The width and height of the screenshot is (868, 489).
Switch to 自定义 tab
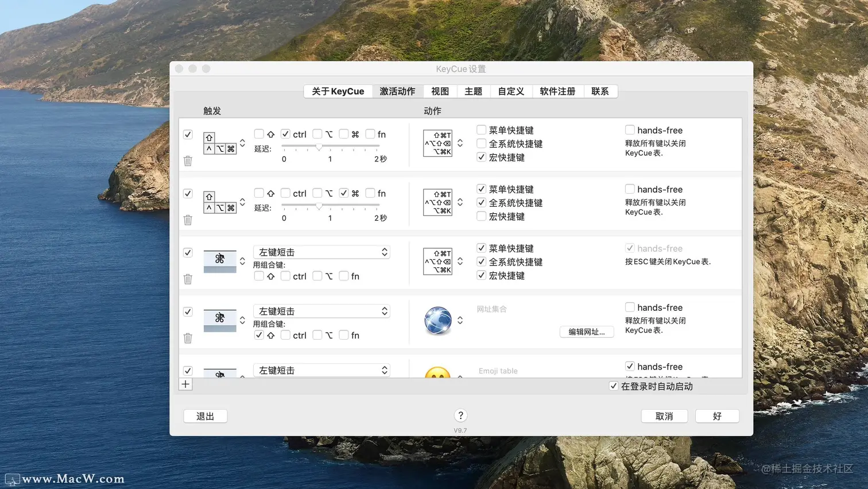click(511, 91)
